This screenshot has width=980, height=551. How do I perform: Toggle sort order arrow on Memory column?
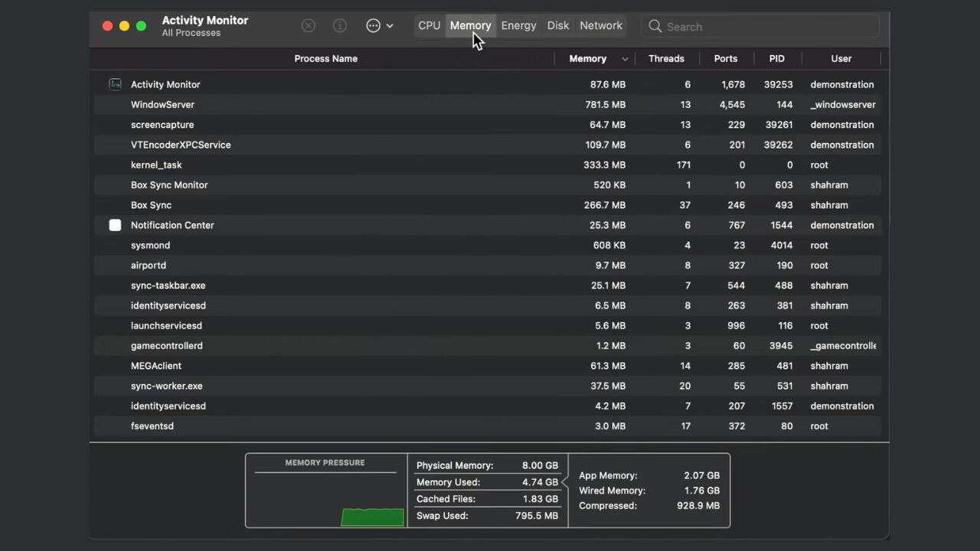coord(625,59)
